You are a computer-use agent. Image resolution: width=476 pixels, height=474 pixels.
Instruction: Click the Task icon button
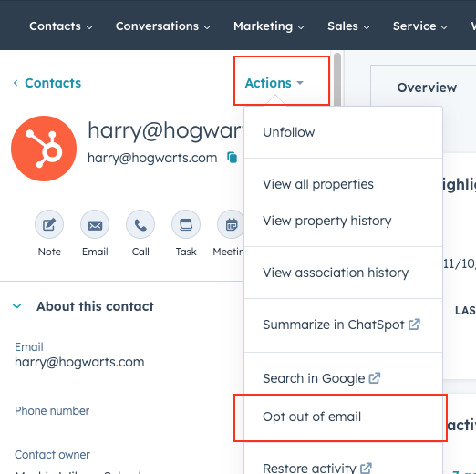point(186,224)
